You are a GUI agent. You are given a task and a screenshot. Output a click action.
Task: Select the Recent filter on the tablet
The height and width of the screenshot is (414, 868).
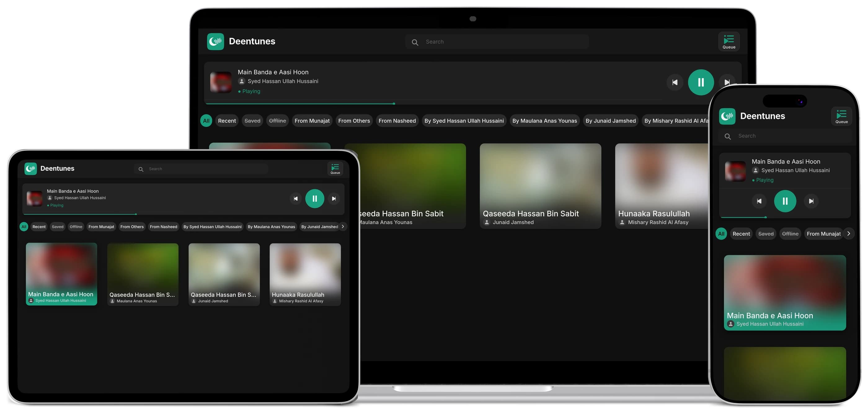tap(39, 227)
